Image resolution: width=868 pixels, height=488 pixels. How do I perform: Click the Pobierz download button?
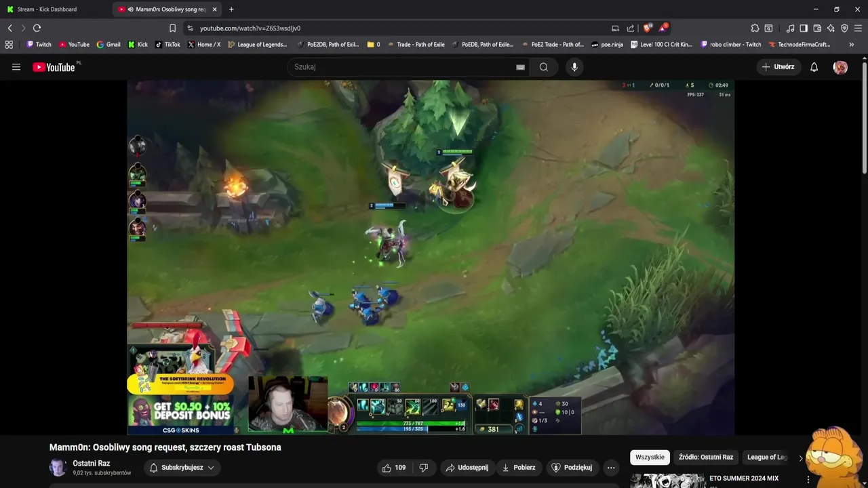[519, 468]
